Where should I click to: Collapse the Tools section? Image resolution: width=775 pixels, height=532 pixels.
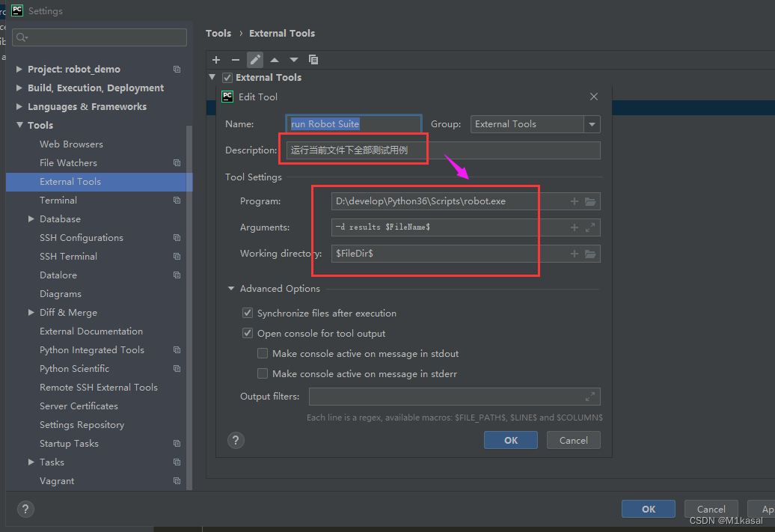pyautogui.click(x=19, y=125)
